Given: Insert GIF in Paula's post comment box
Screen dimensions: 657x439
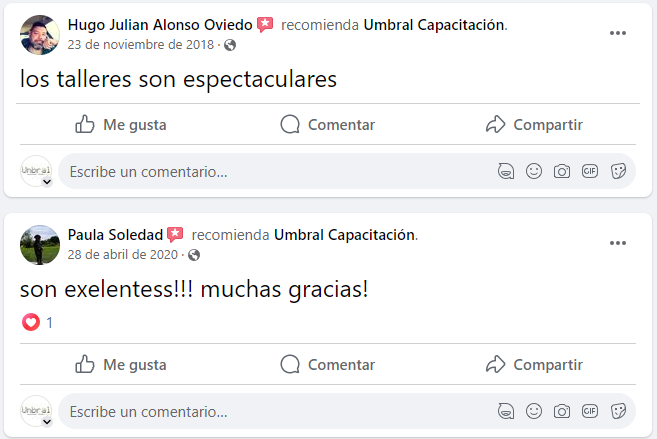Looking at the screenshot, I should point(590,411).
